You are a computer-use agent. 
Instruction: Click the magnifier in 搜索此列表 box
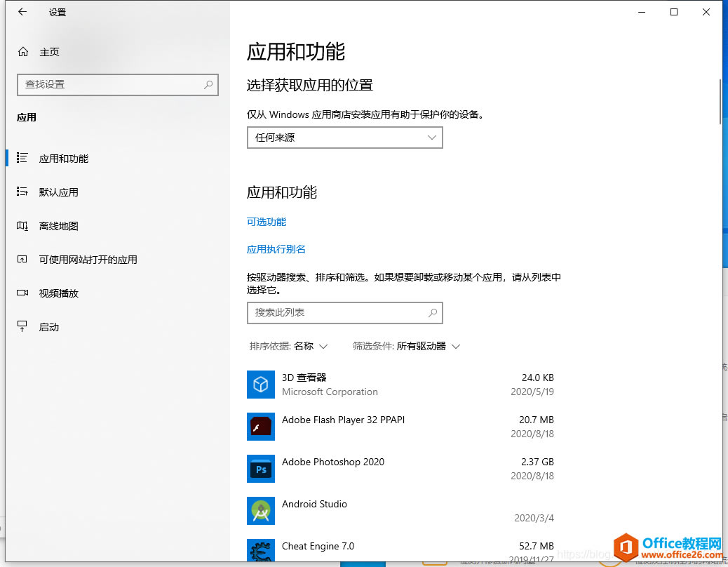432,312
